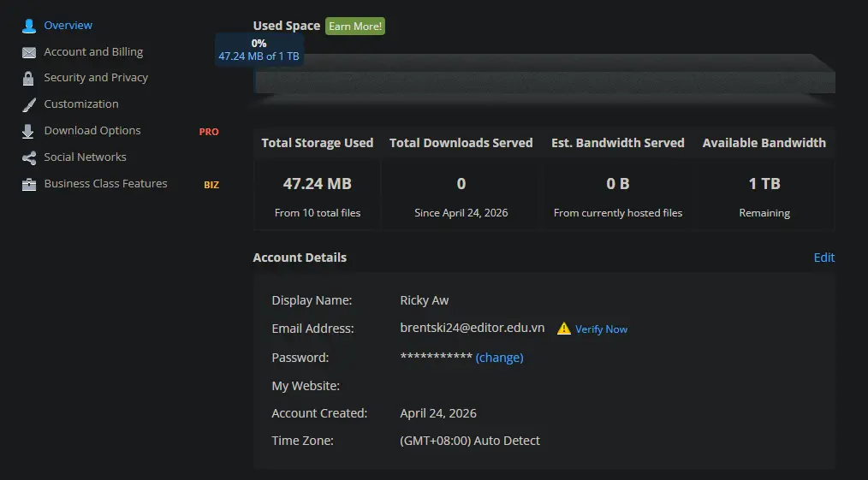This screenshot has height=480, width=868.
Task: Click the Used Space heading
Action: (287, 26)
